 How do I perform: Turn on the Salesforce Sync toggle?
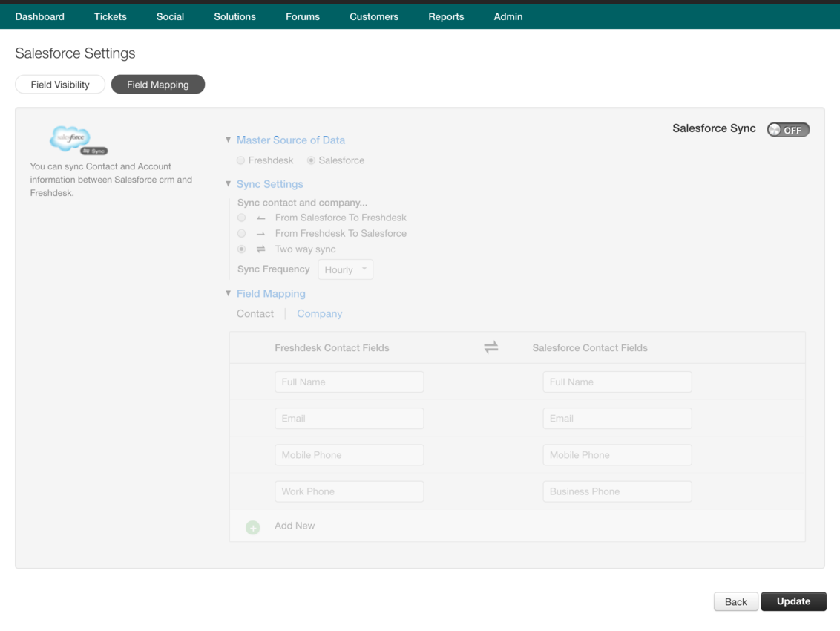[788, 129]
